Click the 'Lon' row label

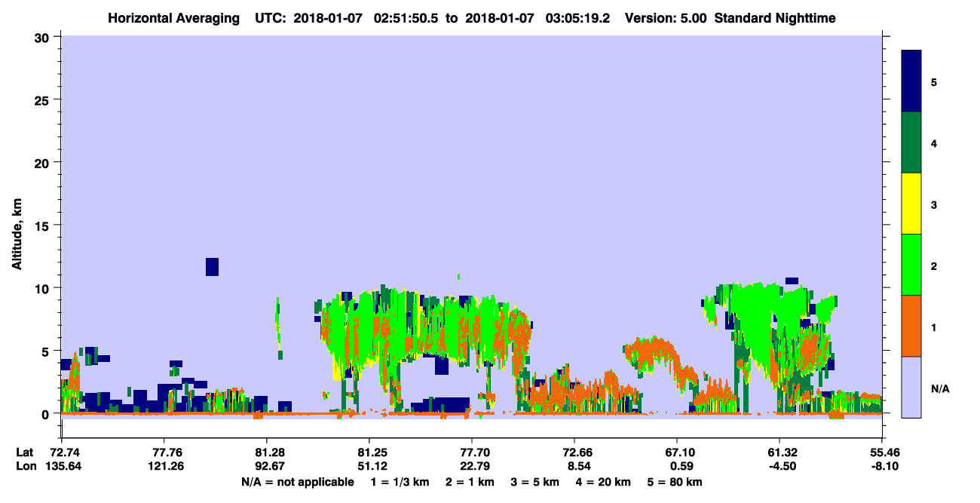click(x=25, y=466)
